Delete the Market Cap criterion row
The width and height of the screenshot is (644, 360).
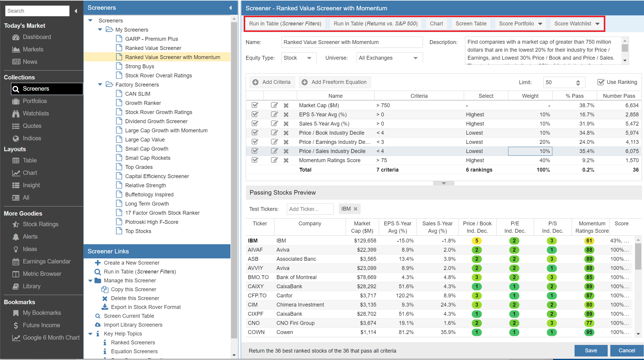[x=286, y=105]
